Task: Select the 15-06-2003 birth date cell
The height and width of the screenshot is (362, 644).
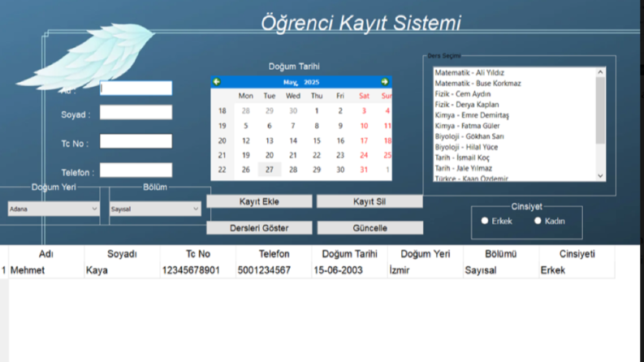Action: [349, 270]
